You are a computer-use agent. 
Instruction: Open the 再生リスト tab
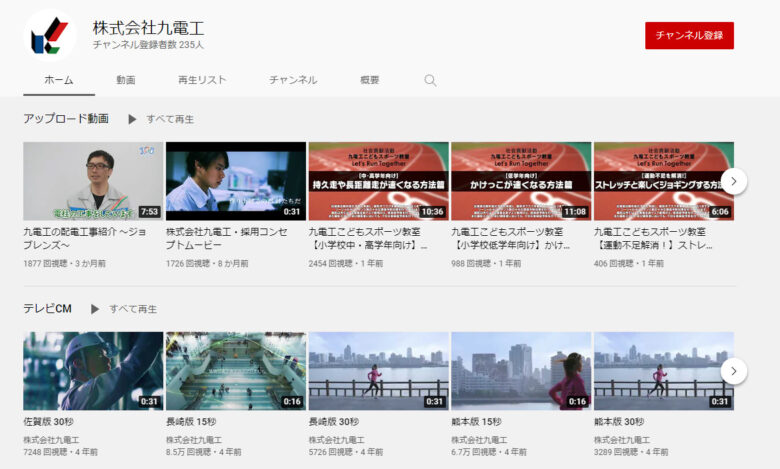(x=202, y=80)
